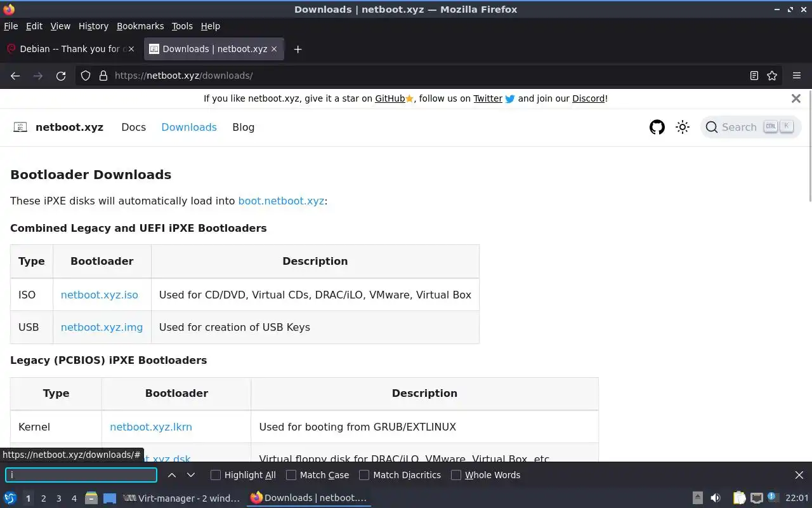
Task: Download netboot.xyz.img
Action: (x=102, y=327)
